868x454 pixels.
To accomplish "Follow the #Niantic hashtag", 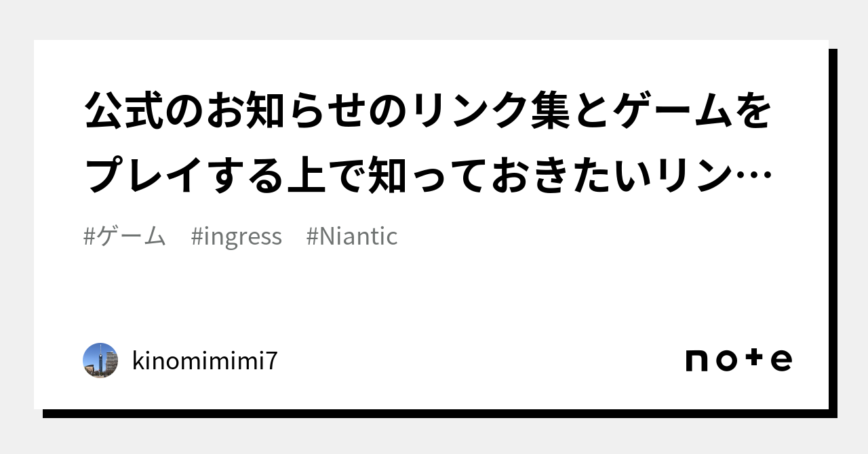I will 352,236.
